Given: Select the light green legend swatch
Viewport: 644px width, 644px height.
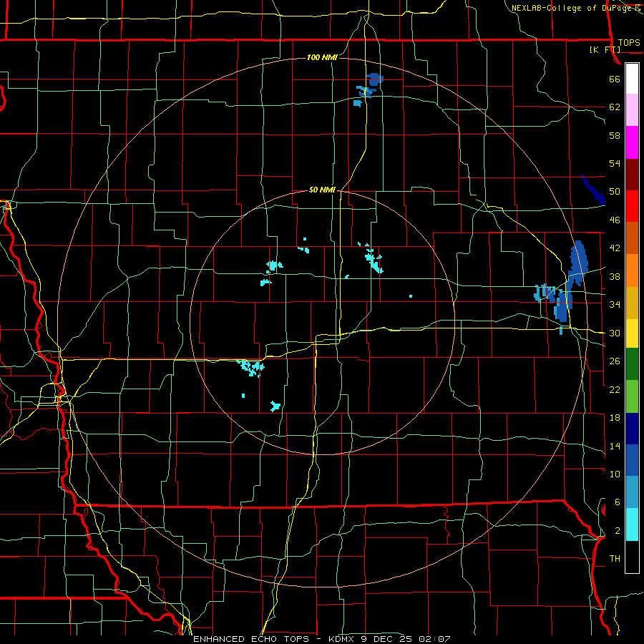Looking at the screenshot, I should tap(632, 396).
